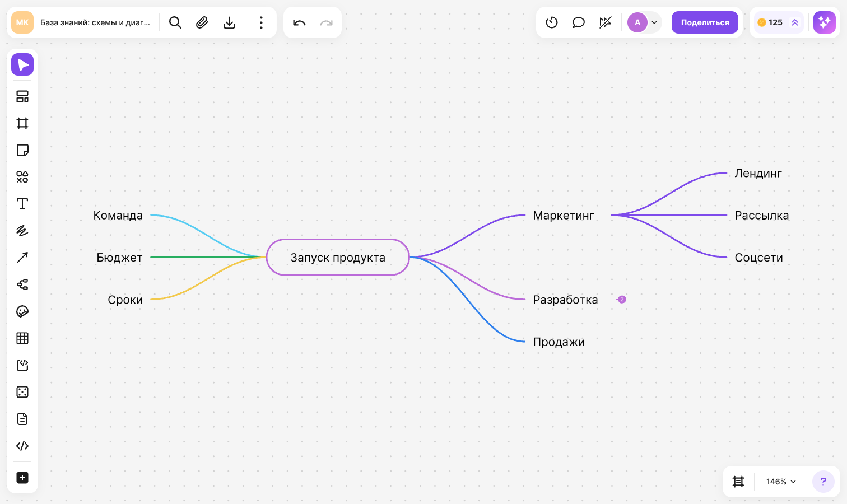Click the fit-to-frame icon beside zoom
The width and height of the screenshot is (847, 504).
(x=738, y=482)
